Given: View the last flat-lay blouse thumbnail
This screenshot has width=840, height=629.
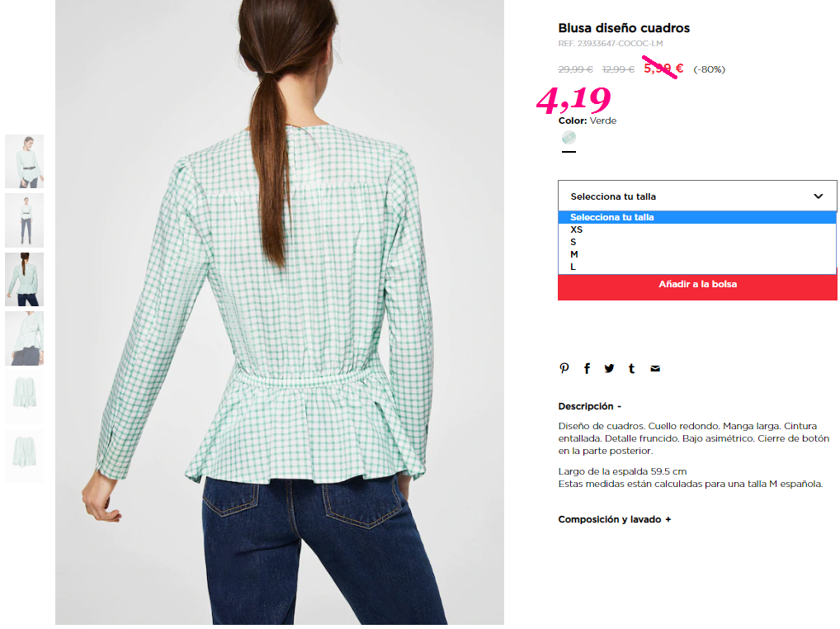Looking at the screenshot, I should pyautogui.click(x=25, y=456).
